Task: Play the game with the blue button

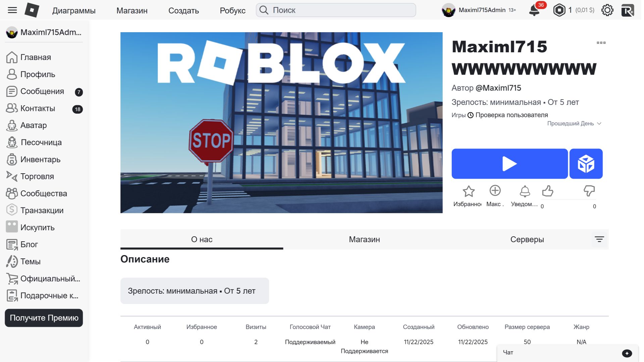Action: pos(509,164)
